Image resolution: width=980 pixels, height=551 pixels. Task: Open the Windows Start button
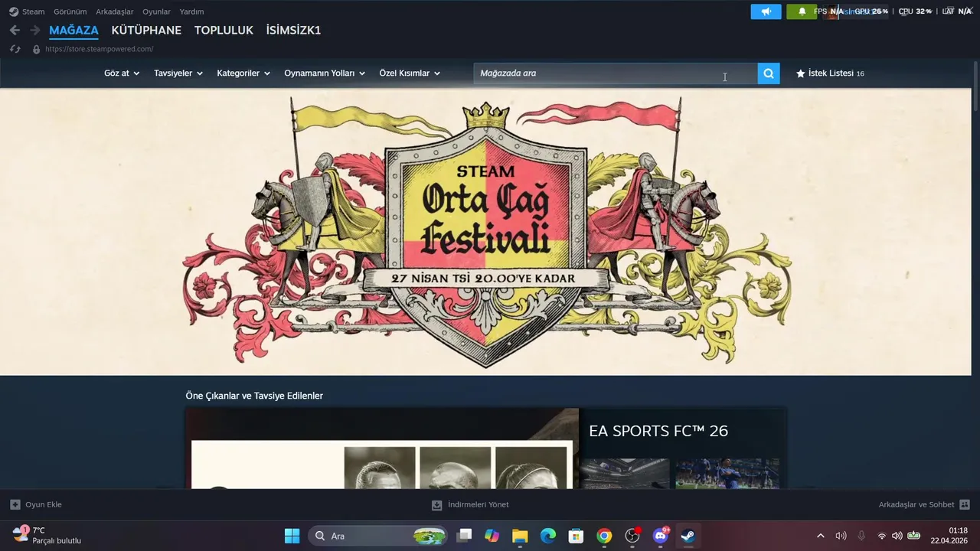click(292, 536)
